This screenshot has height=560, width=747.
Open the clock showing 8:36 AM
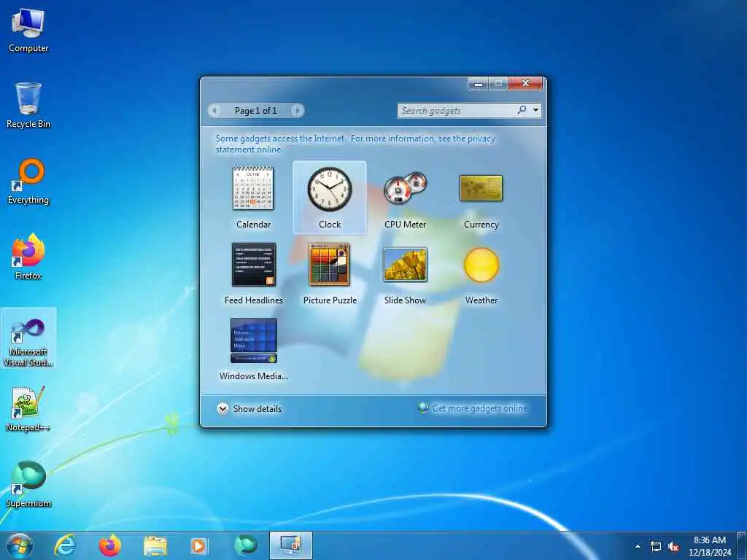pyautogui.click(x=710, y=546)
